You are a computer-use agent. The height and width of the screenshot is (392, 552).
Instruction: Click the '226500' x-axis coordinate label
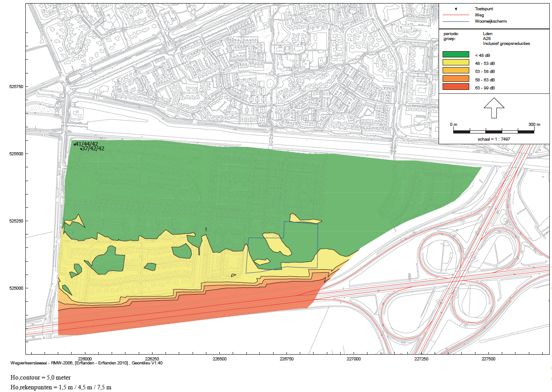(219, 358)
